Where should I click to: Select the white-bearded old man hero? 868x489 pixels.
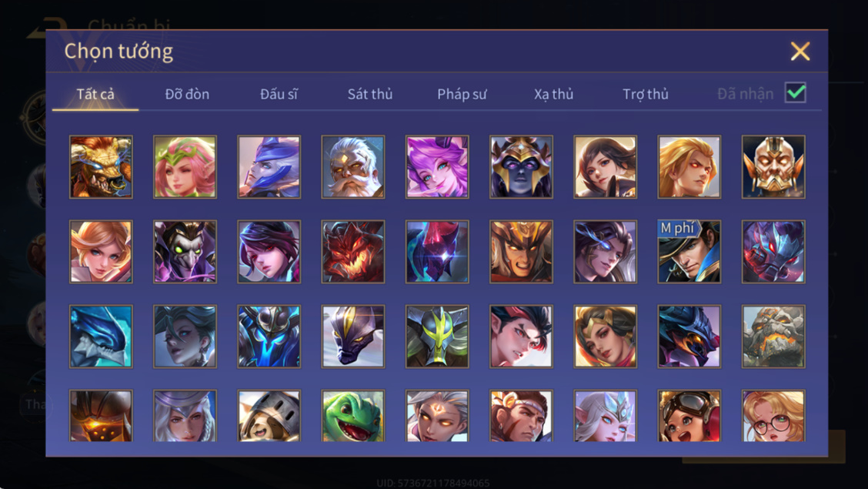click(x=353, y=166)
